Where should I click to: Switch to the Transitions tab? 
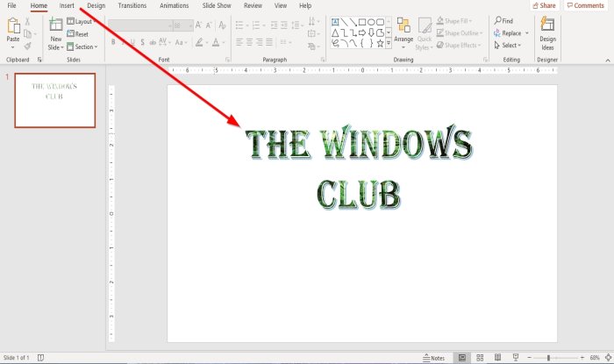[132, 5]
